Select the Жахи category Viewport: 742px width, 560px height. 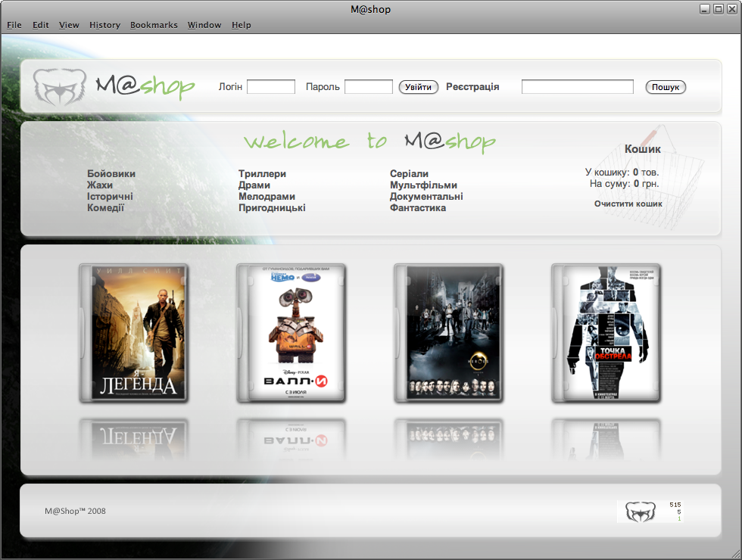(x=100, y=185)
